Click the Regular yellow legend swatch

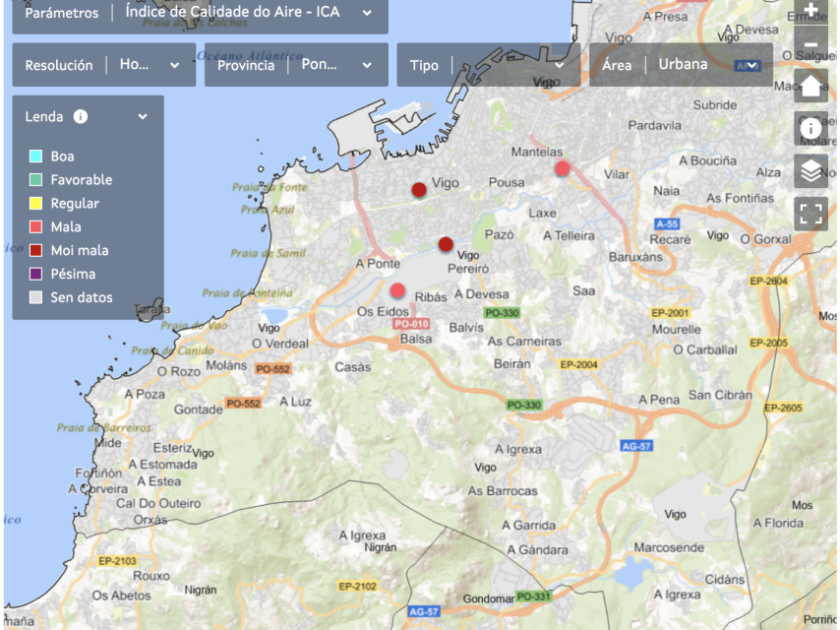click(x=35, y=204)
